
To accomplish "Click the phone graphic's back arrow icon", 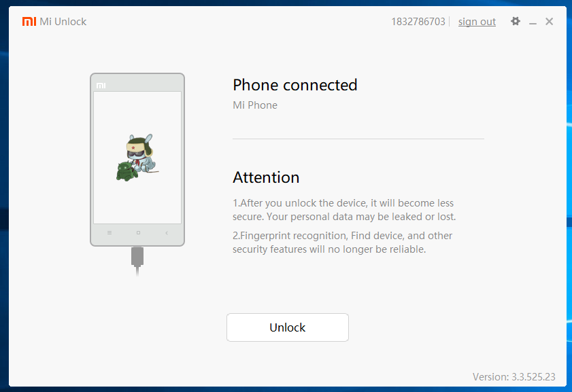I will (167, 233).
